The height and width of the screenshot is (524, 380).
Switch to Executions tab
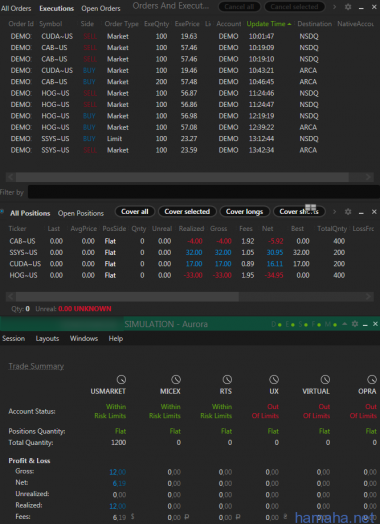pyautogui.click(x=57, y=8)
